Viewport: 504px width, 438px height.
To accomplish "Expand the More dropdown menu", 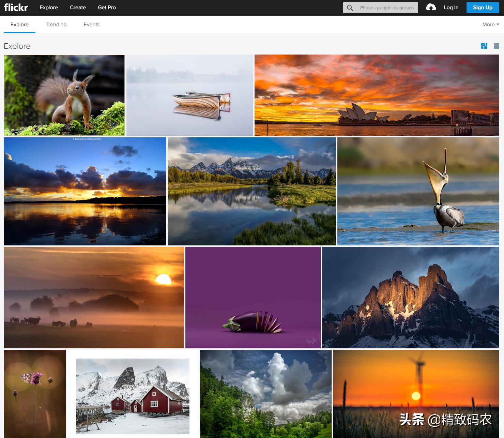I will click(490, 25).
